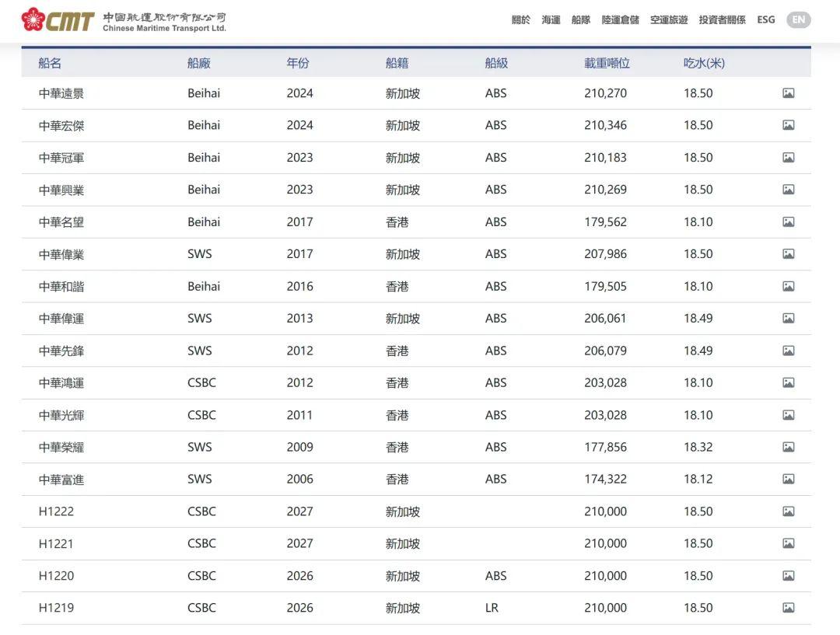Open photo icon for H1222 row
The width and height of the screenshot is (840, 635).
[788, 511]
